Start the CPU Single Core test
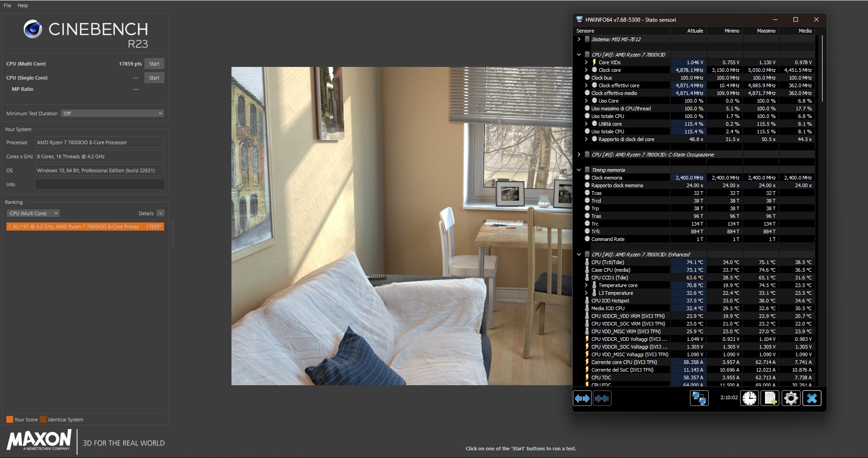Image resolution: width=868 pixels, height=458 pixels. pyautogui.click(x=154, y=78)
